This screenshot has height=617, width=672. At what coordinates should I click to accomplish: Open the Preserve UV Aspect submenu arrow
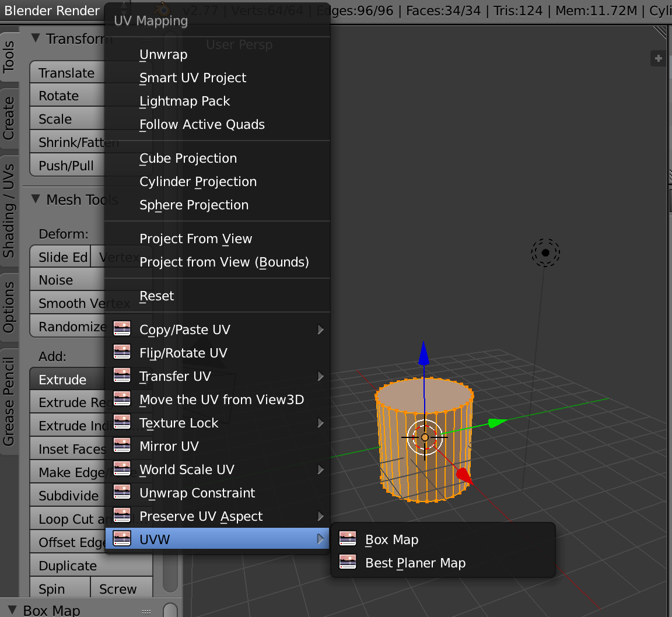tap(320, 516)
